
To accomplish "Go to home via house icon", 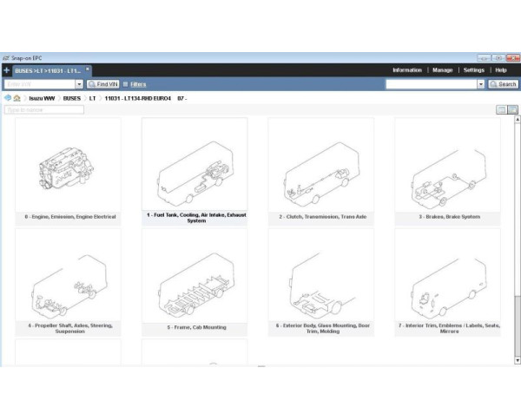I will (x=17, y=98).
